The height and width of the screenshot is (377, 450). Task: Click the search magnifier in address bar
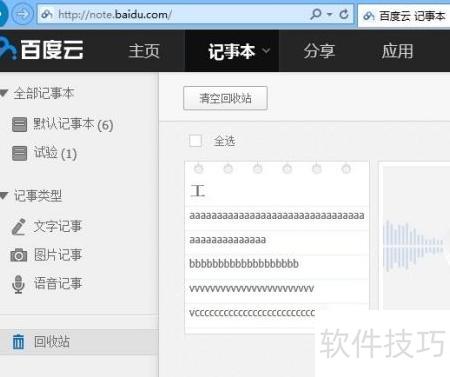(316, 14)
